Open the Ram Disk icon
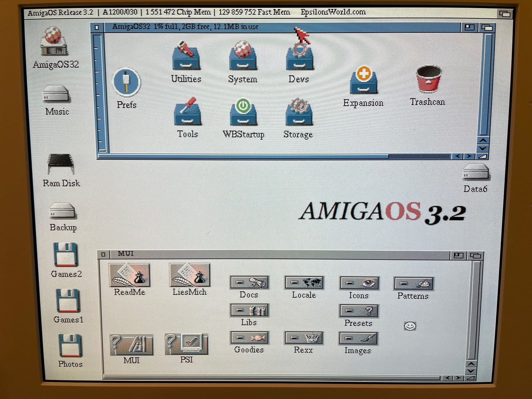The image size is (532, 399). click(x=61, y=164)
